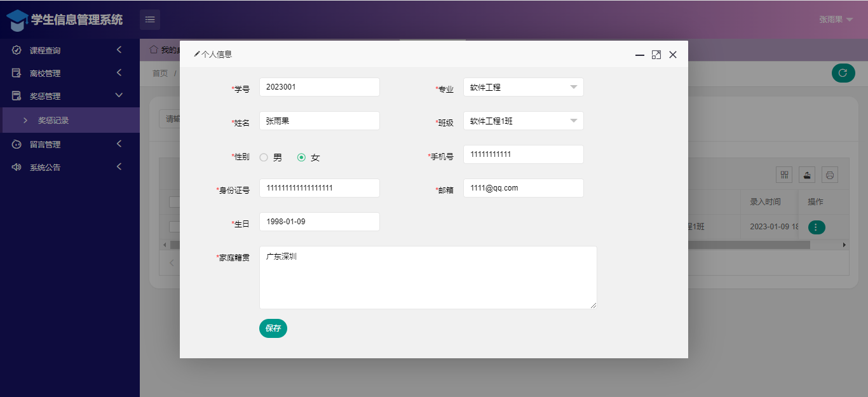Screen dimensions: 868x397
Task: Click the 操作 column header
Action: pos(815,202)
